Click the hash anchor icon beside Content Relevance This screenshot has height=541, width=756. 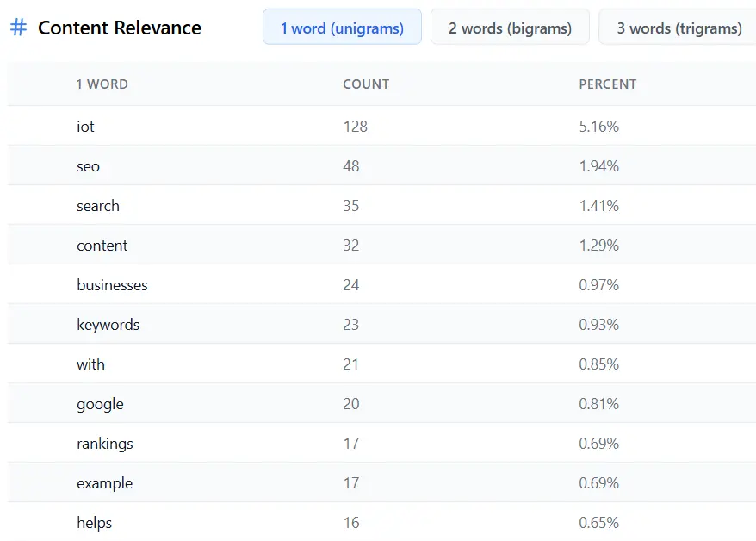[x=18, y=28]
